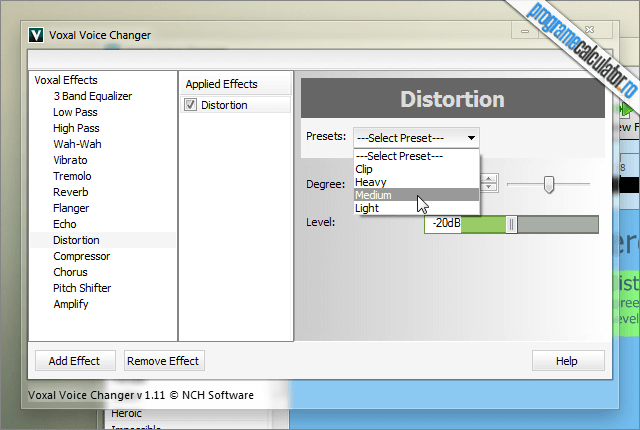Click the Level slider handle
Viewport: 640px width, 430px height.
pos(511,224)
